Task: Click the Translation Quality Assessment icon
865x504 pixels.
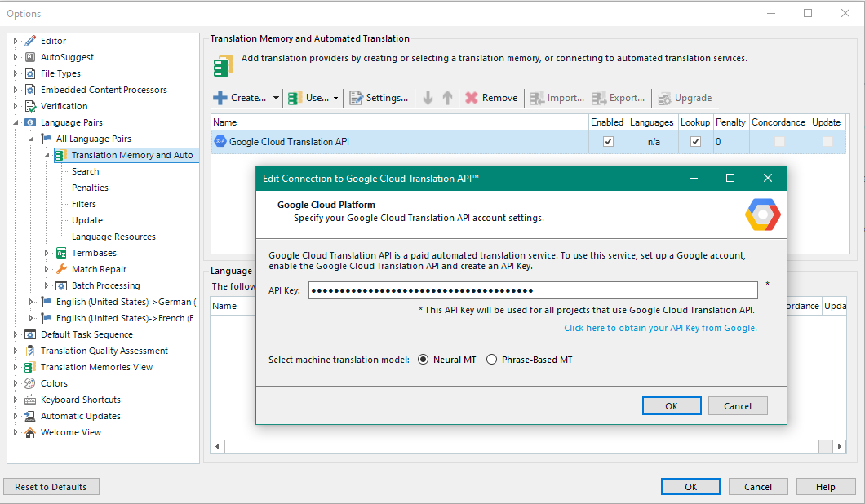Action: (x=30, y=351)
